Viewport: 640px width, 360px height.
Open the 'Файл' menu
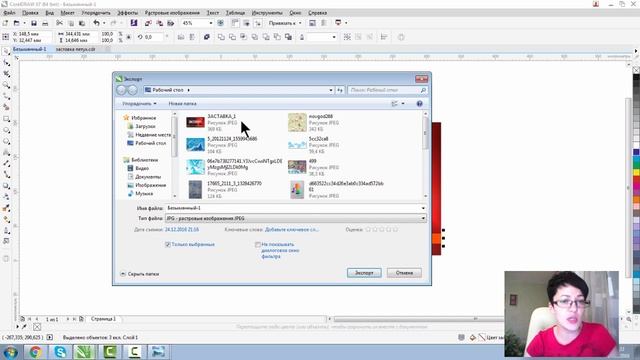pyautogui.click(x=9, y=13)
